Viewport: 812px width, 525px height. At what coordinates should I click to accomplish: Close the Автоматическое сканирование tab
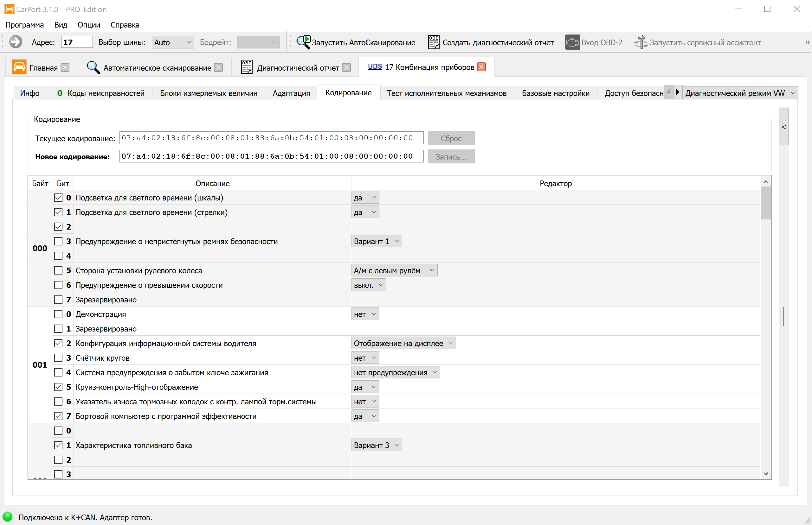point(218,67)
